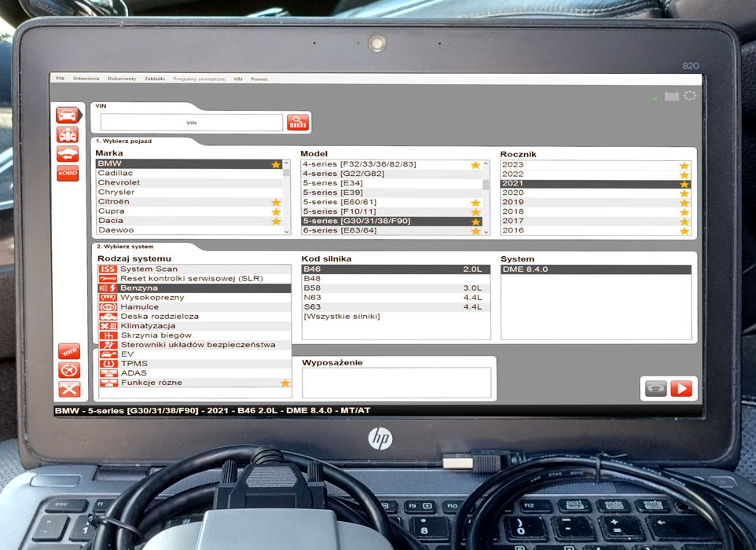Viewport: 756px width, 550px height.
Task: Select Reset kontrolki serwisowej (SLR)
Action: [195, 279]
